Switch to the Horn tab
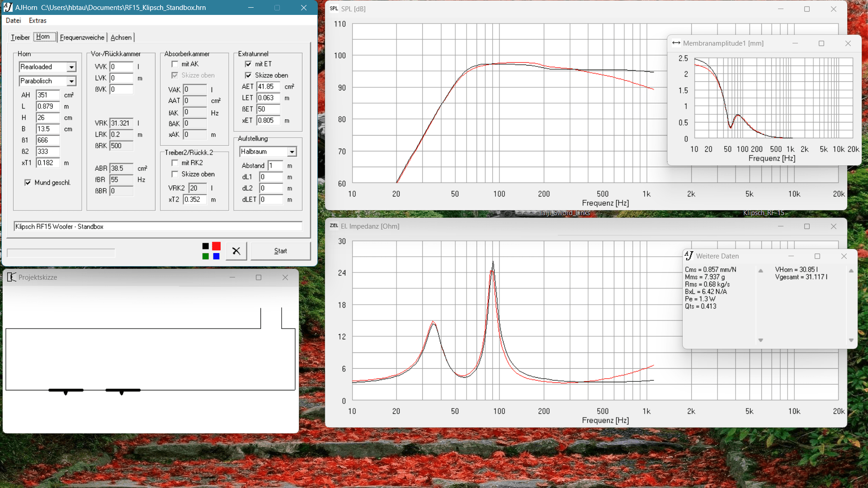 (44, 37)
